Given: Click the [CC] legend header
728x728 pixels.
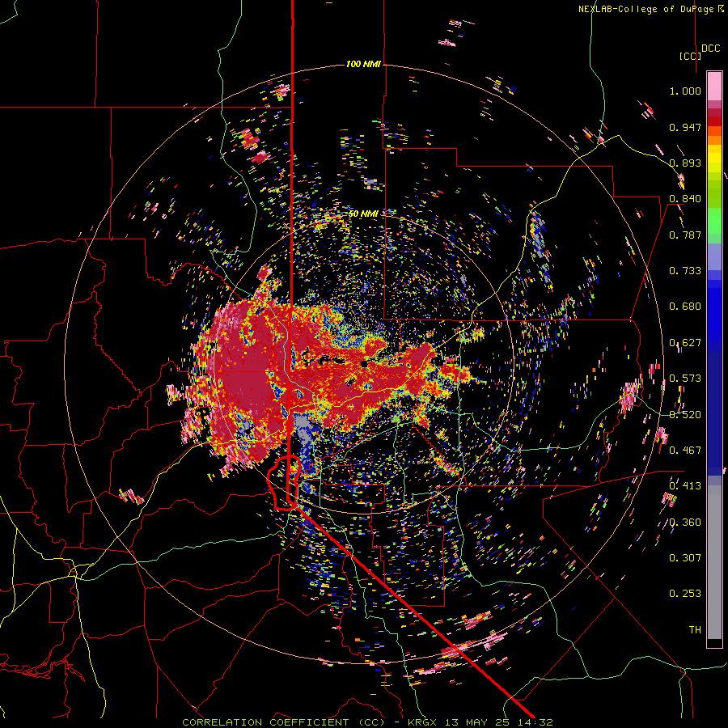Looking at the screenshot, I should (690, 56).
